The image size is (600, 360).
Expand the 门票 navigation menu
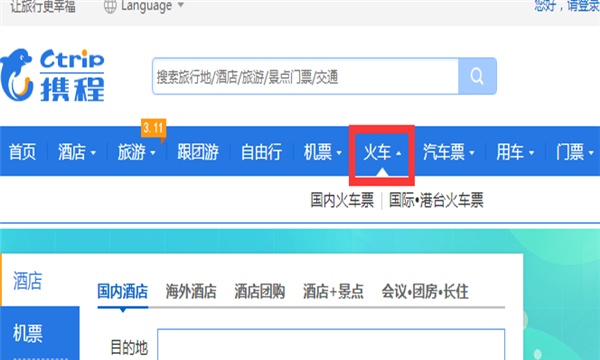575,152
